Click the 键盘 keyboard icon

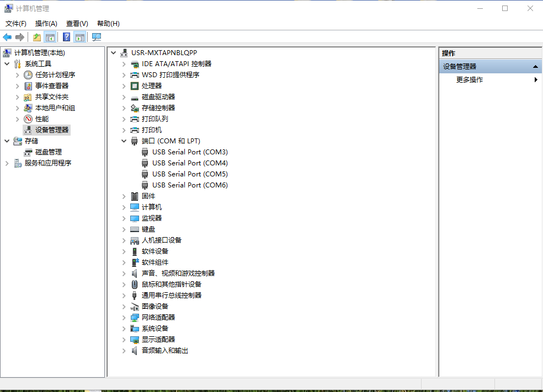pyautogui.click(x=134, y=229)
